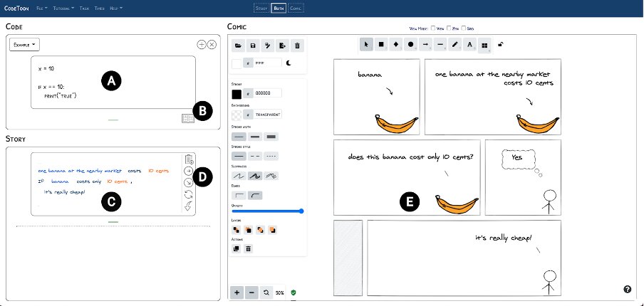Click the help question mark icon

628,289
